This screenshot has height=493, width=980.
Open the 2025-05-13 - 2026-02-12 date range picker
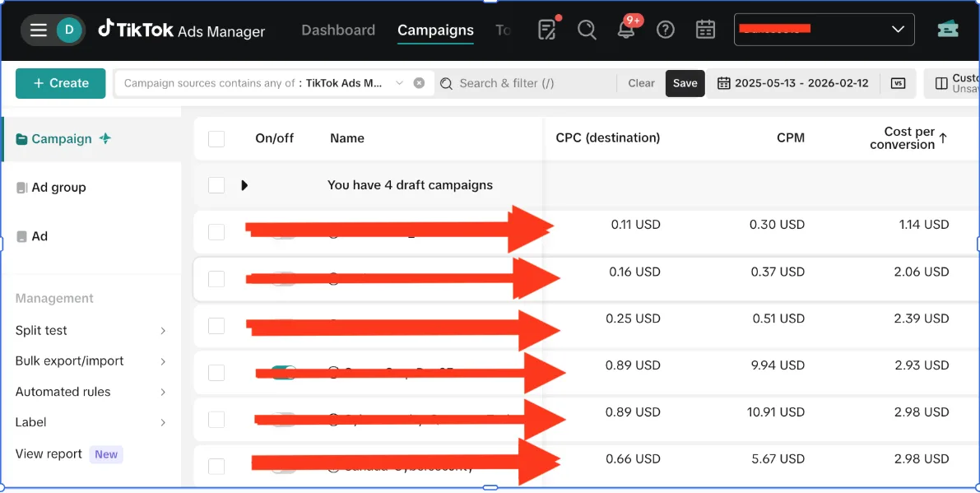(793, 83)
